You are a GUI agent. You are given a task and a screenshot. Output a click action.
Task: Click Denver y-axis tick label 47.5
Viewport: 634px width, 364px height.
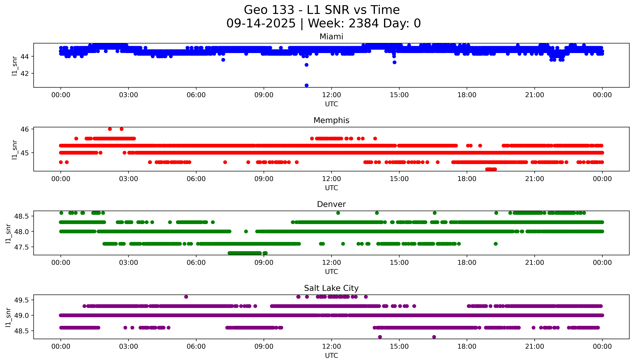(21, 247)
